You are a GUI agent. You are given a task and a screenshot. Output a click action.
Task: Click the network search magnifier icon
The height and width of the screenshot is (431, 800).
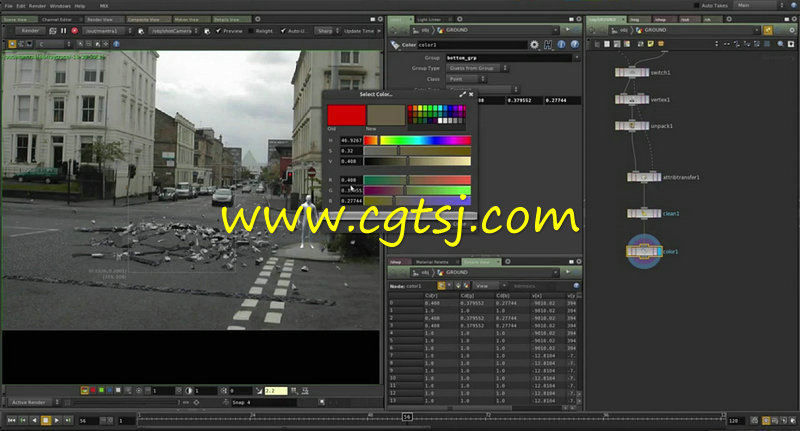coord(781,44)
